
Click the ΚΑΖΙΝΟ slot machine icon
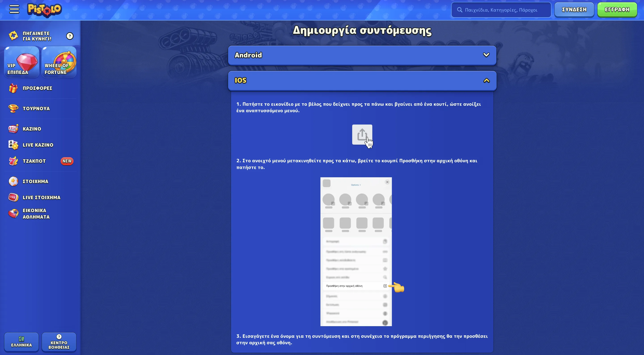(x=13, y=129)
